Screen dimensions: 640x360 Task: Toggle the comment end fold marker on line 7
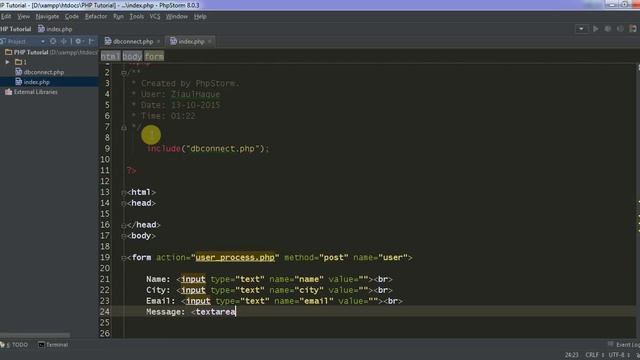click(x=124, y=127)
